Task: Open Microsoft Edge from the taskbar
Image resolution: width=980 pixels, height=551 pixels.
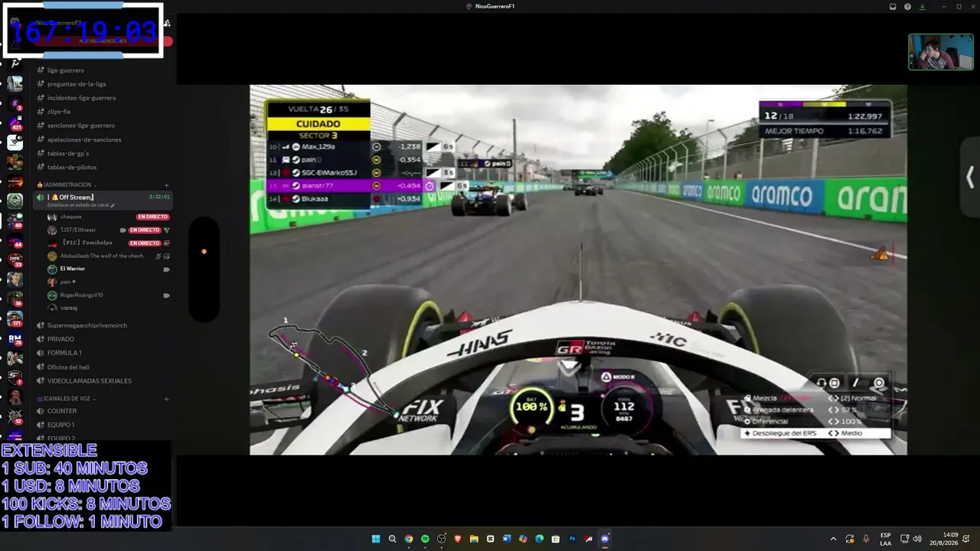Action: click(540, 539)
